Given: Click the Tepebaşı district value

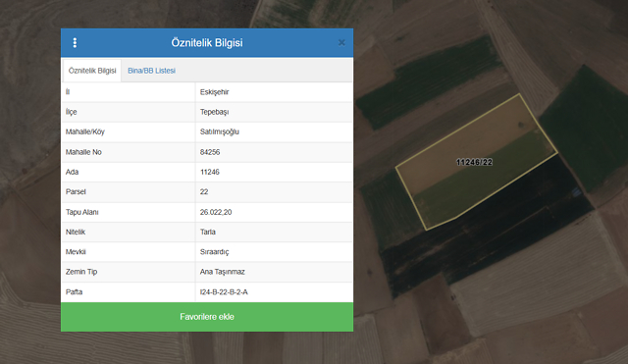Looking at the screenshot, I should (214, 112).
